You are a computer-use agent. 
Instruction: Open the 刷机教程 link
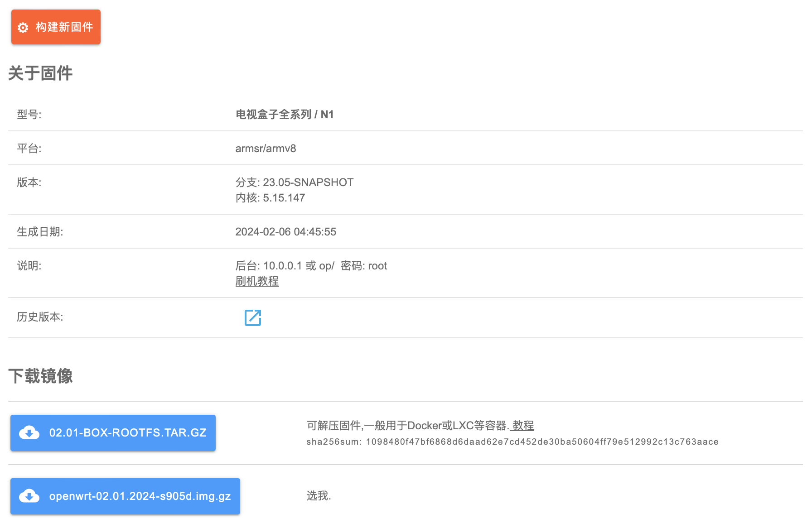pyautogui.click(x=257, y=281)
